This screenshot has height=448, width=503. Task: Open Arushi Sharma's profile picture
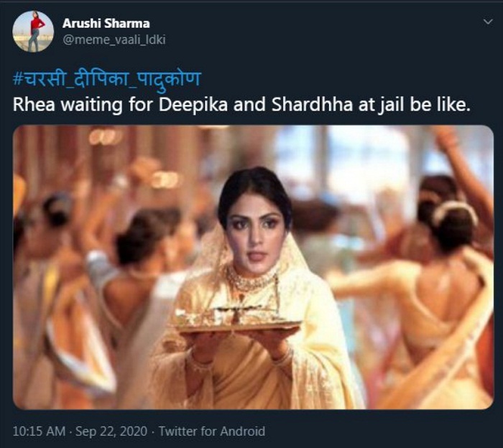(33, 31)
